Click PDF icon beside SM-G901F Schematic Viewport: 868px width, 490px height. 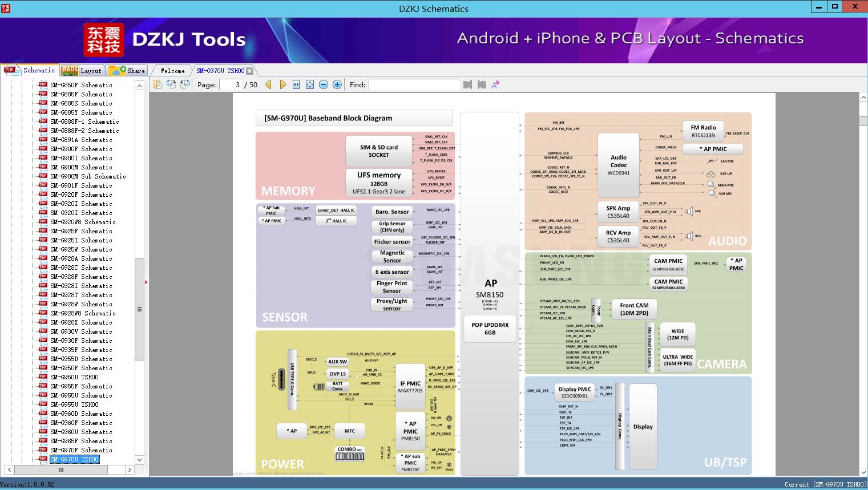tap(43, 185)
